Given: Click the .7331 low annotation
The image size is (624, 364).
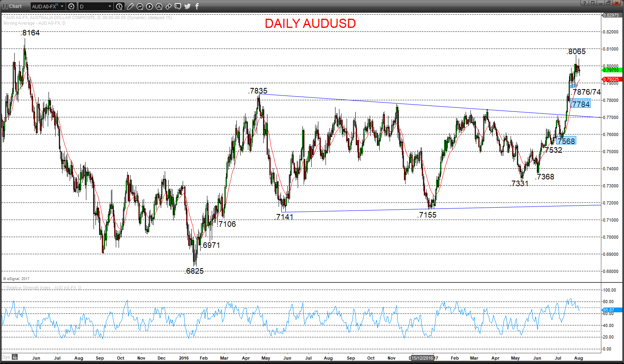Looking at the screenshot, I should (519, 184).
